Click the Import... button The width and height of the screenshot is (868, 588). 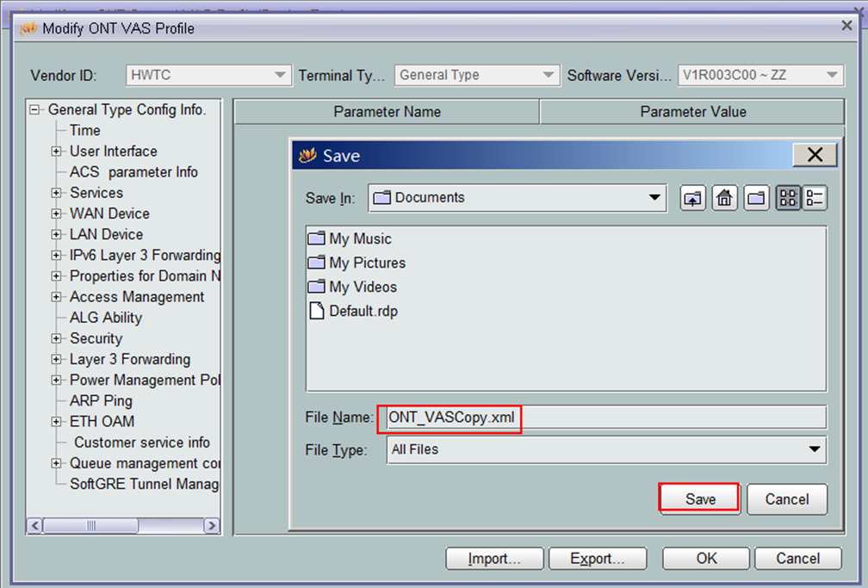[494, 559]
